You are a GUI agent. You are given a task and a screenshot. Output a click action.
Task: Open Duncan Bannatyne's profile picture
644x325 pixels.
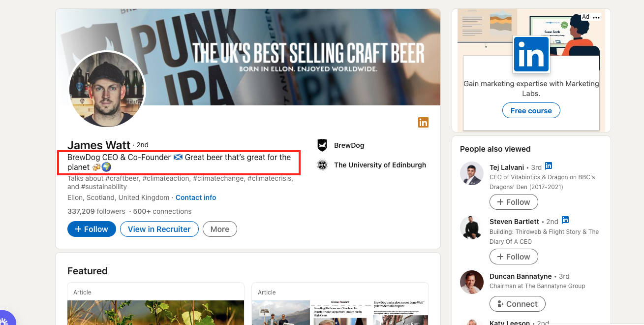pyautogui.click(x=472, y=282)
